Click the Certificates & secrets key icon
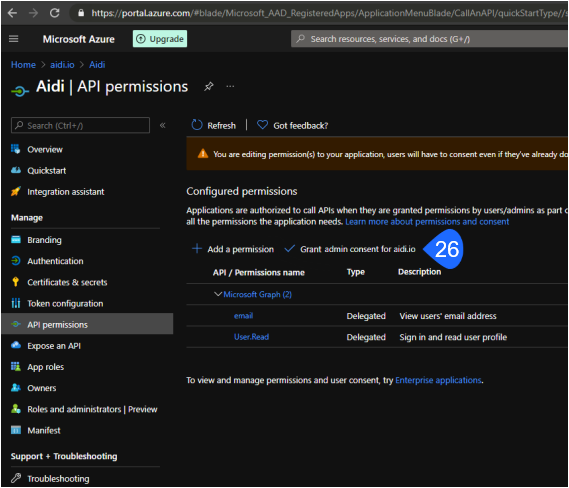 [16, 282]
